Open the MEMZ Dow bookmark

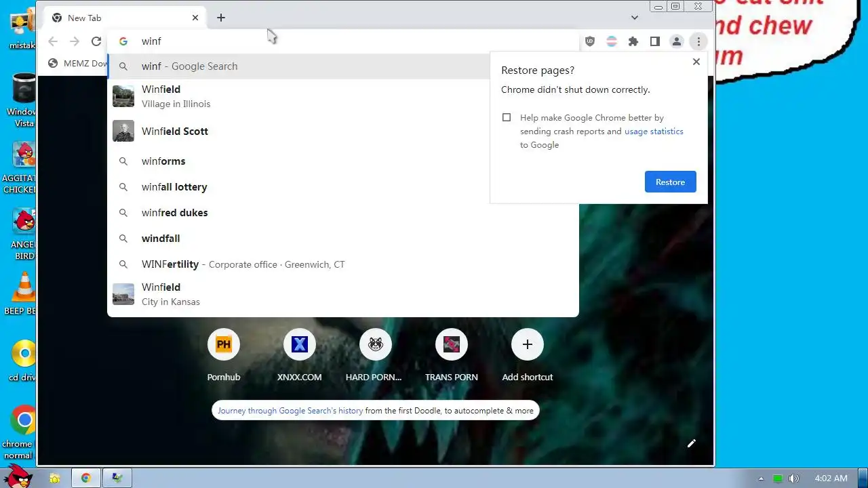(x=79, y=63)
